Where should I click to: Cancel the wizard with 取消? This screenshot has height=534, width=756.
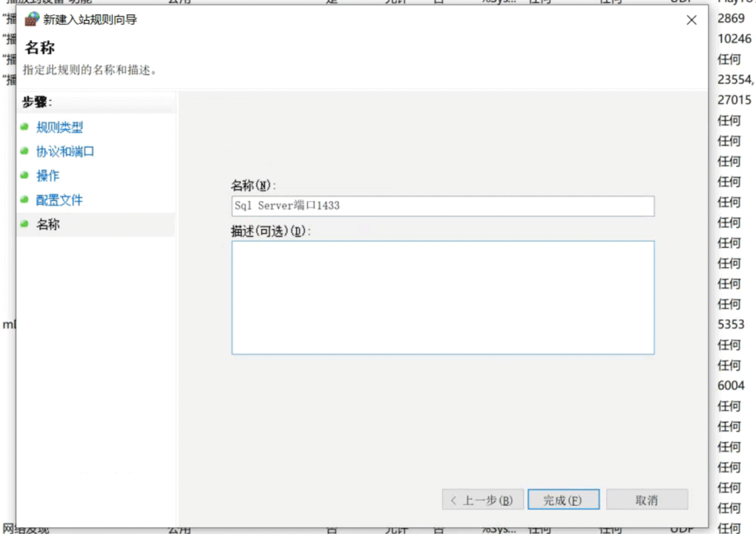647,500
